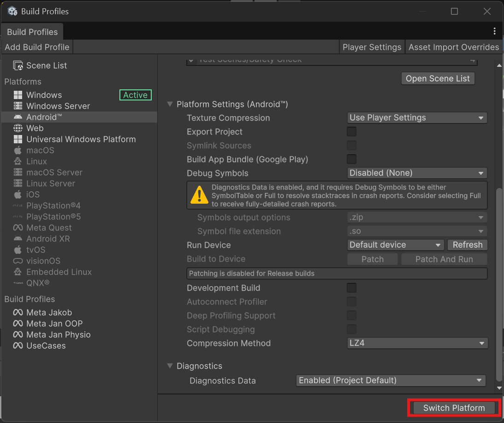
Task: Collapse the Platform Settings (Android) section
Action: coord(170,104)
